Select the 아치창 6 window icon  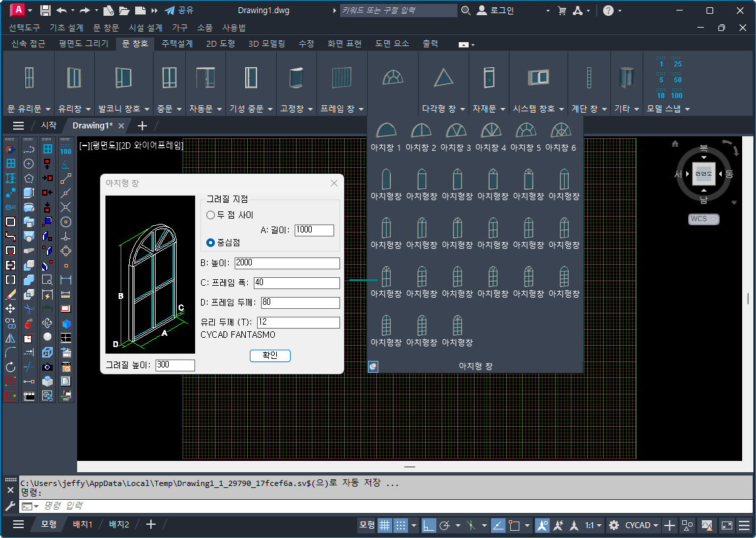560,130
